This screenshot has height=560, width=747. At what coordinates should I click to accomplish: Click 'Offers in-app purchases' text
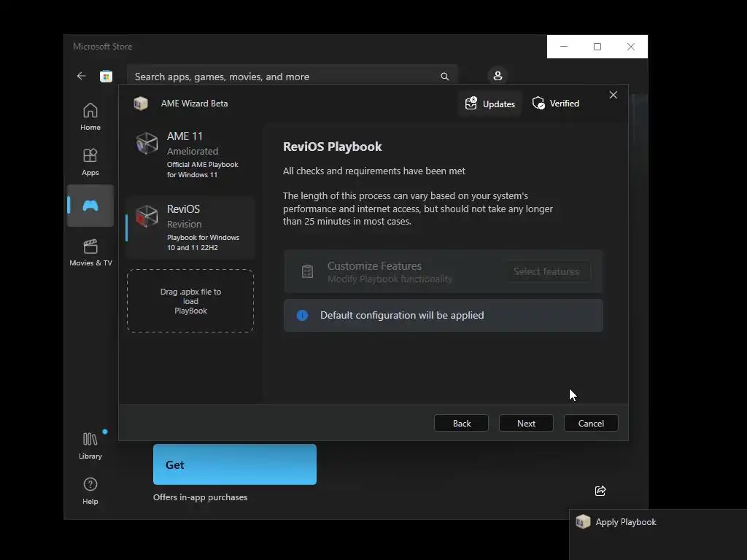pos(200,497)
